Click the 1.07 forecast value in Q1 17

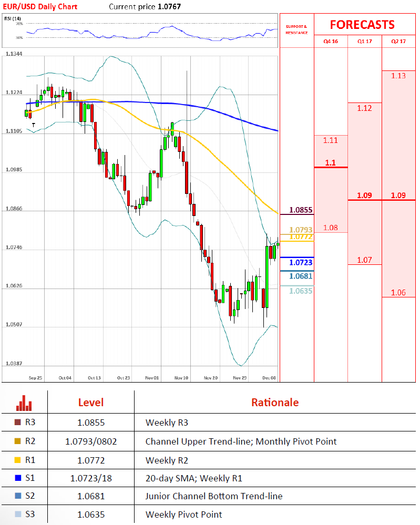364,260
